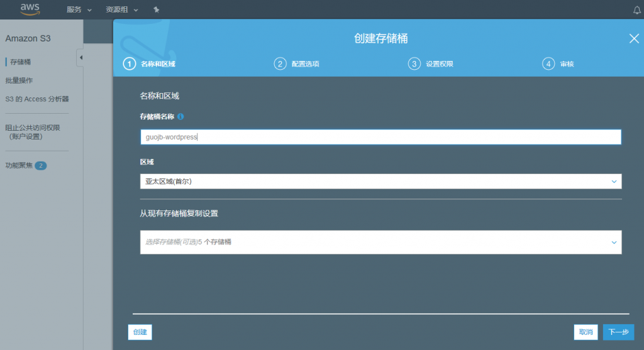
Task: Click the bucket name input field
Action: tap(380, 137)
